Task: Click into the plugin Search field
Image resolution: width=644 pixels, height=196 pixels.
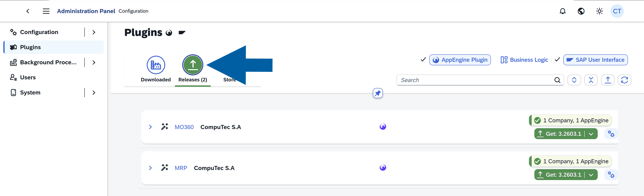Action: 475,80
